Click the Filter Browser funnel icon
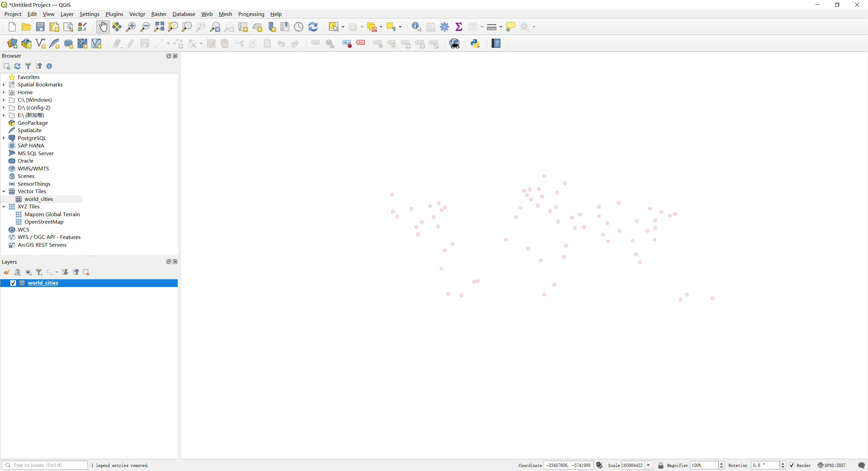This screenshot has width=868, height=471. pyautogui.click(x=28, y=66)
